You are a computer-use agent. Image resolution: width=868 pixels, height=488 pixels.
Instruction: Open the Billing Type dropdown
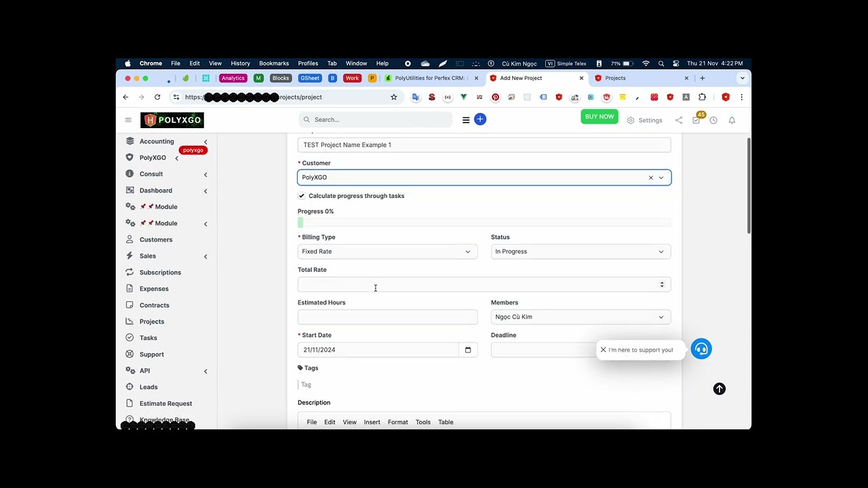point(387,251)
